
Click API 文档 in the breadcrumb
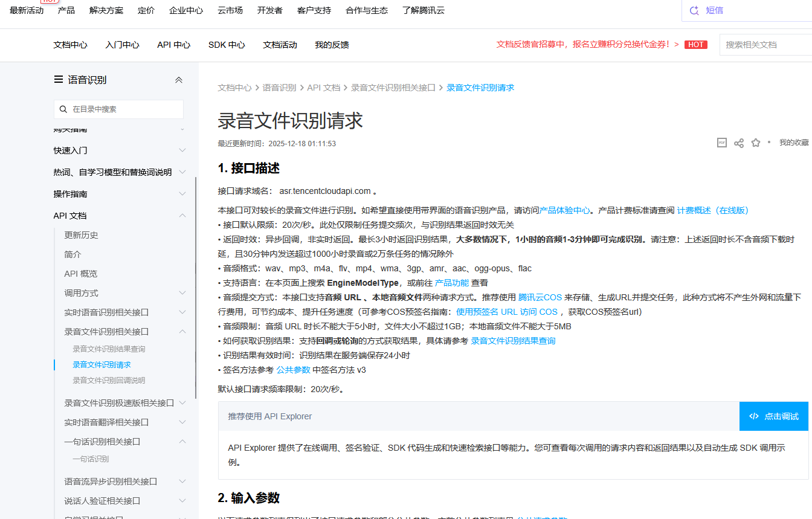pos(323,88)
